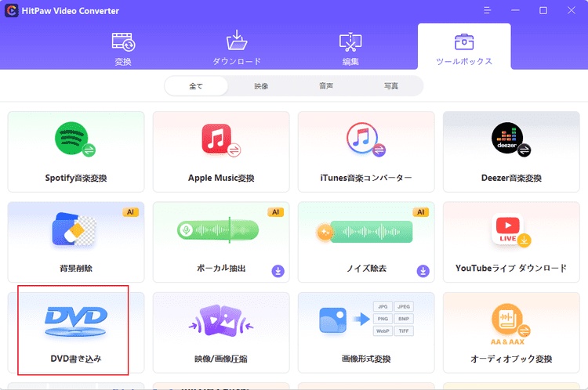
Task: Click the HitPaw app logo icon
Action: [x=11, y=10]
